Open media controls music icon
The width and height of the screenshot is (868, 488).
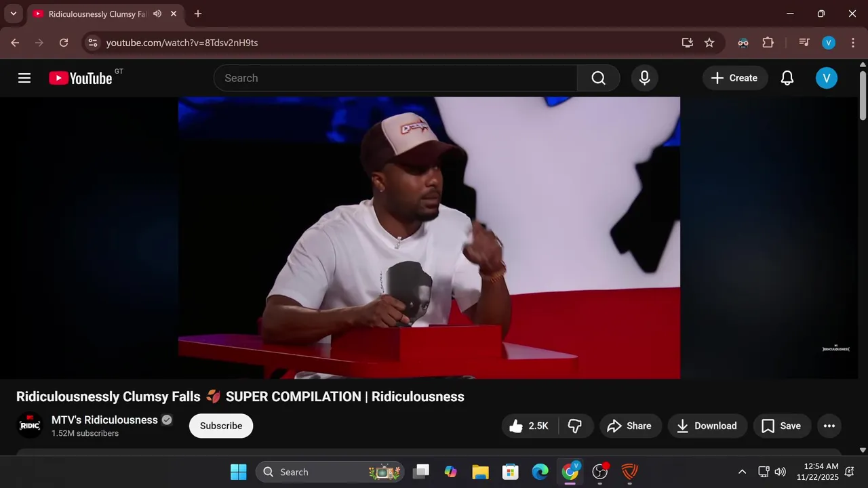[804, 43]
